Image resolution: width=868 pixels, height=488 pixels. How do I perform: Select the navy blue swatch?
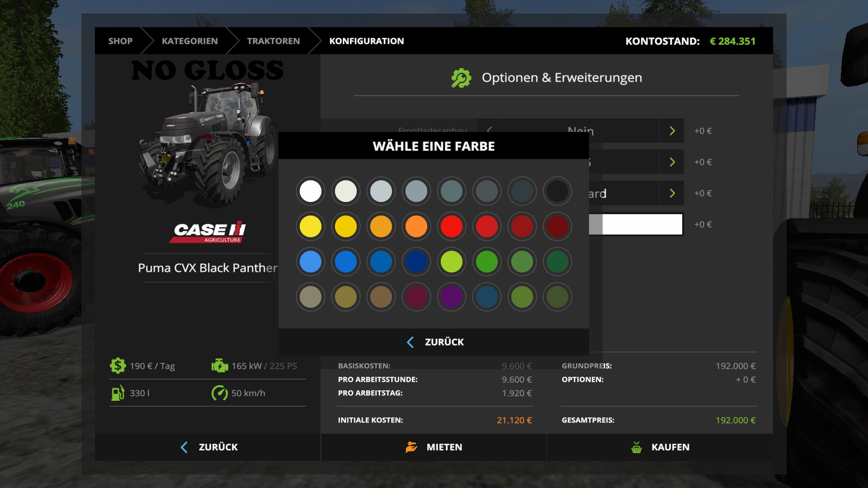(416, 262)
